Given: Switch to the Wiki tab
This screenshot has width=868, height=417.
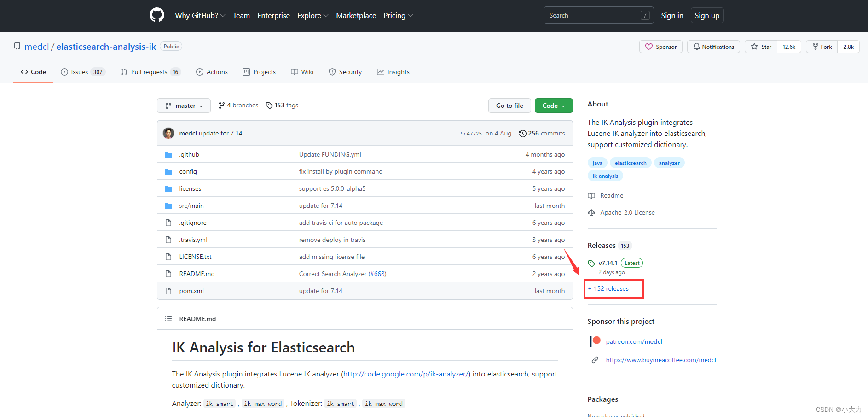Looking at the screenshot, I should 302,72.
